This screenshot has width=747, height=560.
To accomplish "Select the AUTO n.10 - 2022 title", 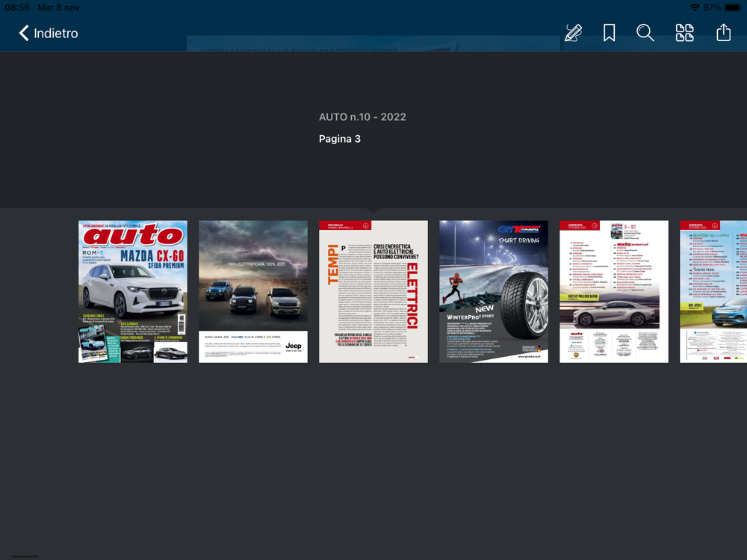I will coord(362,117).
